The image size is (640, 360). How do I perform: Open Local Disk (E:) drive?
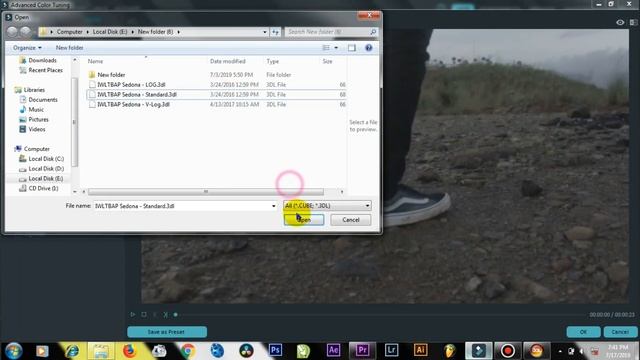coord(46,178)
